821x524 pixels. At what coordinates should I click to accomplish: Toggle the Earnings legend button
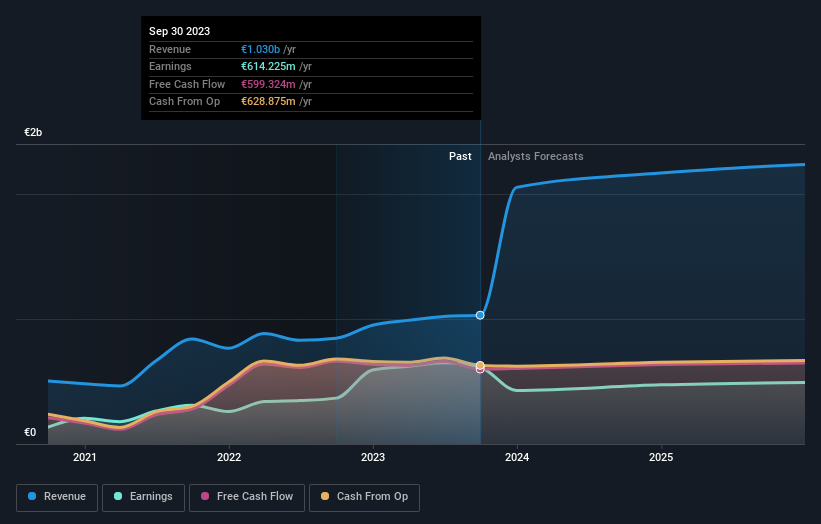click(143, 497)
